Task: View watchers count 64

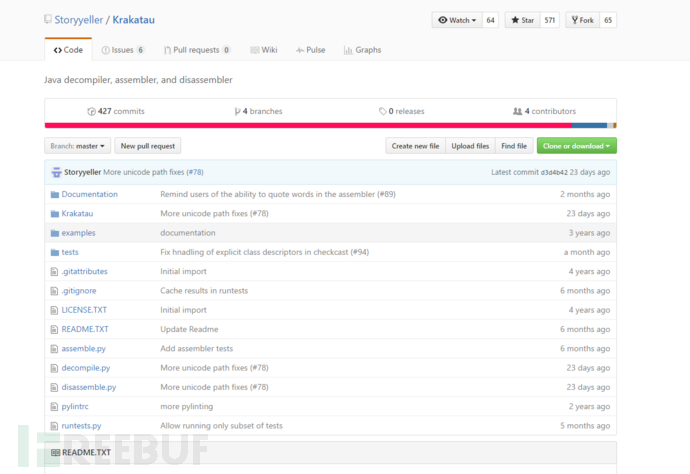Action: (x=490, y=20)
